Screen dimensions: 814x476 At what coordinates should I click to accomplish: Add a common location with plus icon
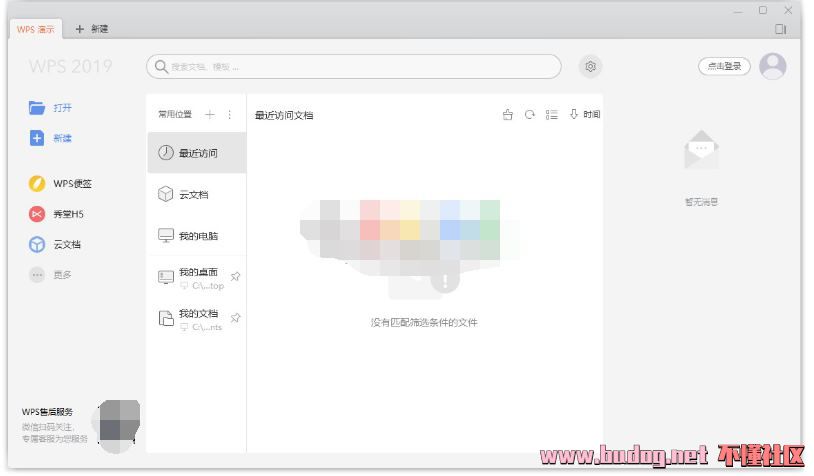[x=210, y=114]
